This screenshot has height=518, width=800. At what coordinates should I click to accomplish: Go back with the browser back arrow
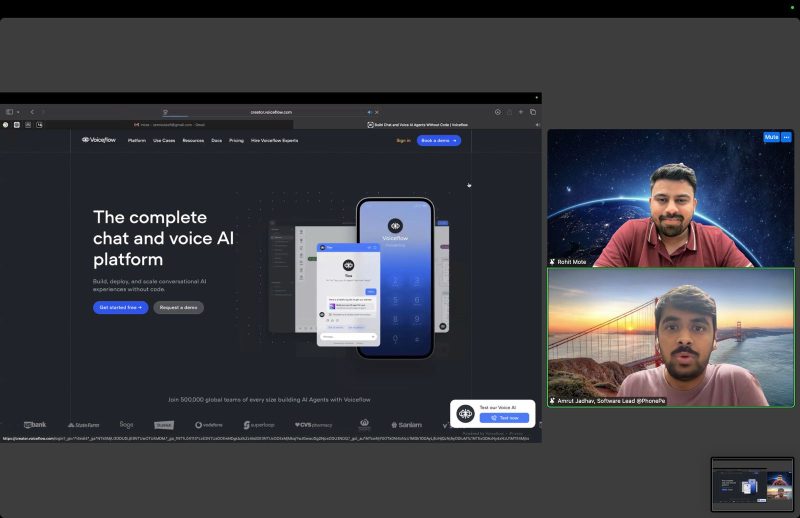pos(32,112)
